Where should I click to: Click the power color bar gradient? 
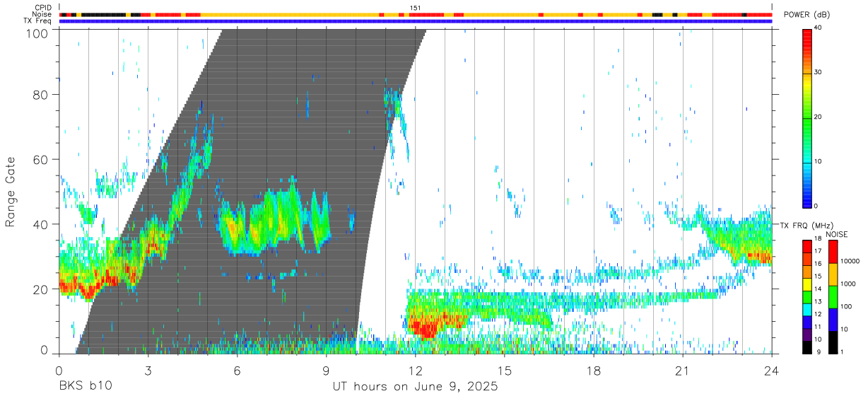[x=807, y=117]
